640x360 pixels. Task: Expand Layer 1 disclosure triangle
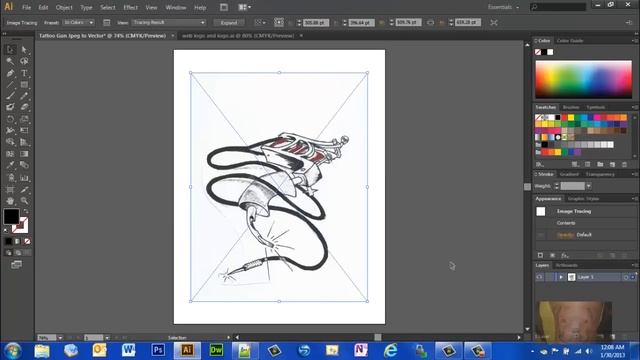(561, 277)
